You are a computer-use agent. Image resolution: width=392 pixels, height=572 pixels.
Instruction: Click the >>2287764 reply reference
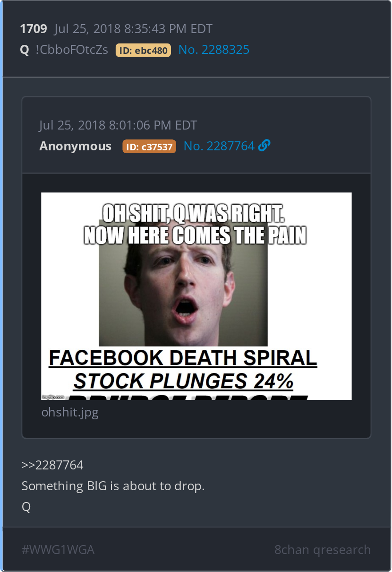coord(52,465)
